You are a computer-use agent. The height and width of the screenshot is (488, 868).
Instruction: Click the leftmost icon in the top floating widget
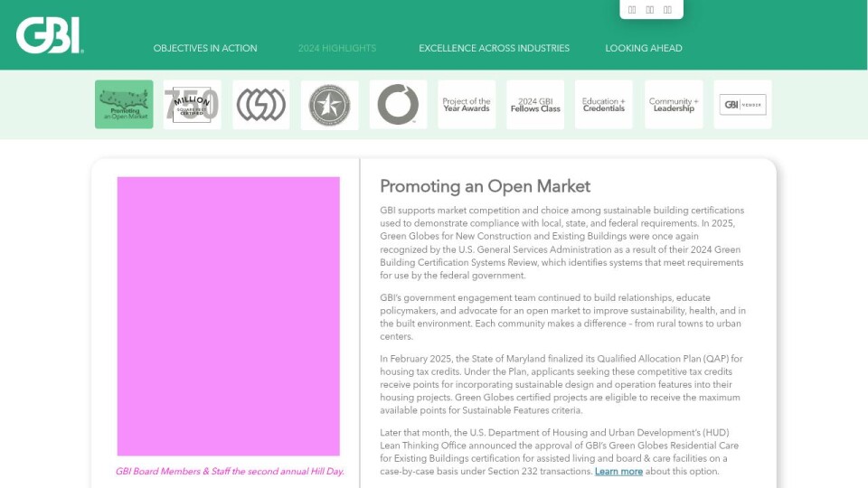click(632, 10)
